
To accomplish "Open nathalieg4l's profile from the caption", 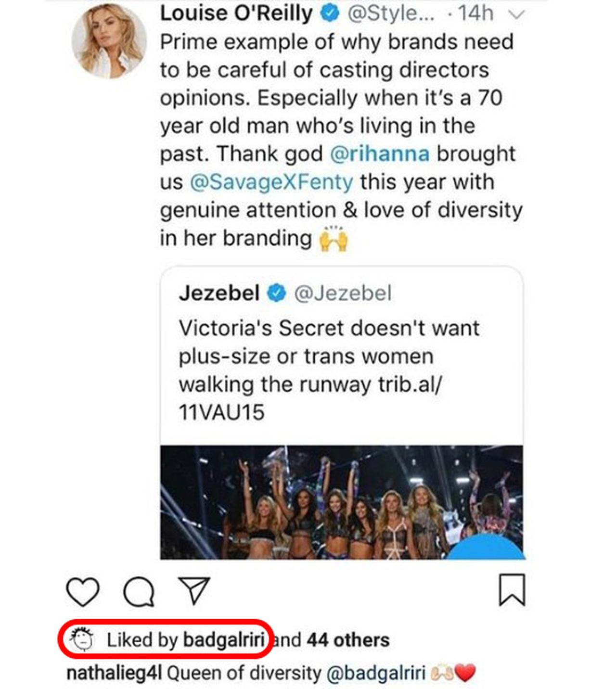I will (114, 673).
